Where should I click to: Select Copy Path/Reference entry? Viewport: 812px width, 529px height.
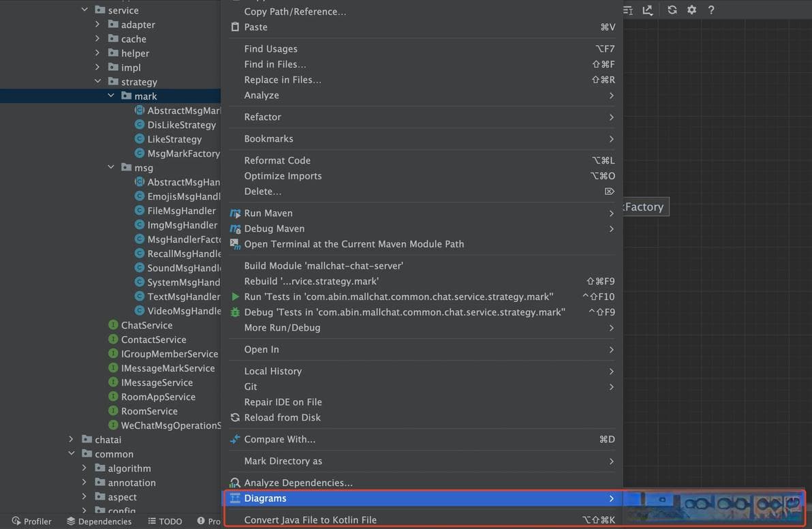click(x=422, y=12)
